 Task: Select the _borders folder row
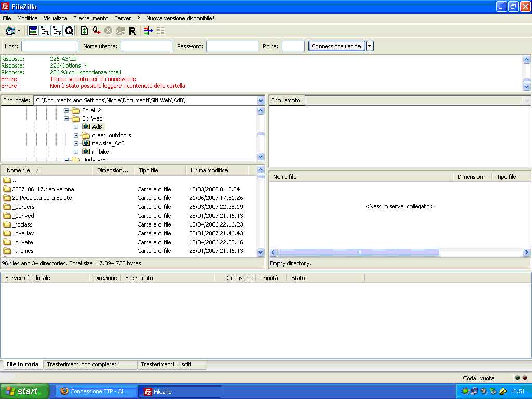click(x=128, y=207)
